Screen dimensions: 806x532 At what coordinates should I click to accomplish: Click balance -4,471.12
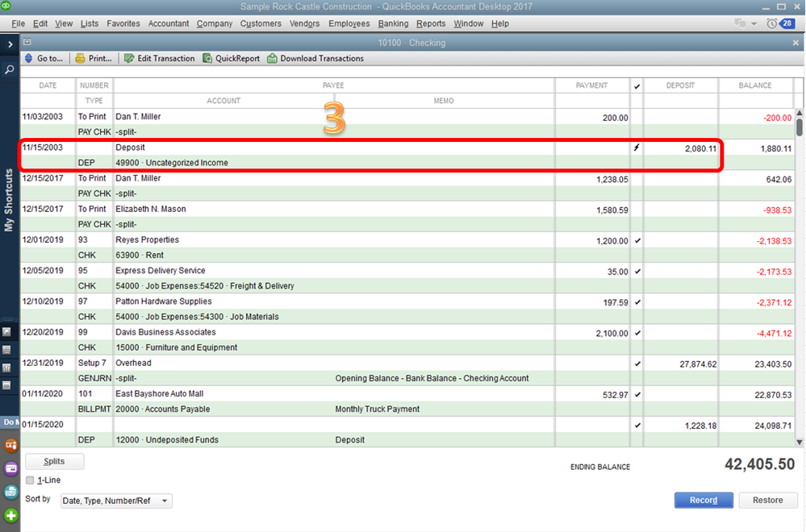pos(774,333)
